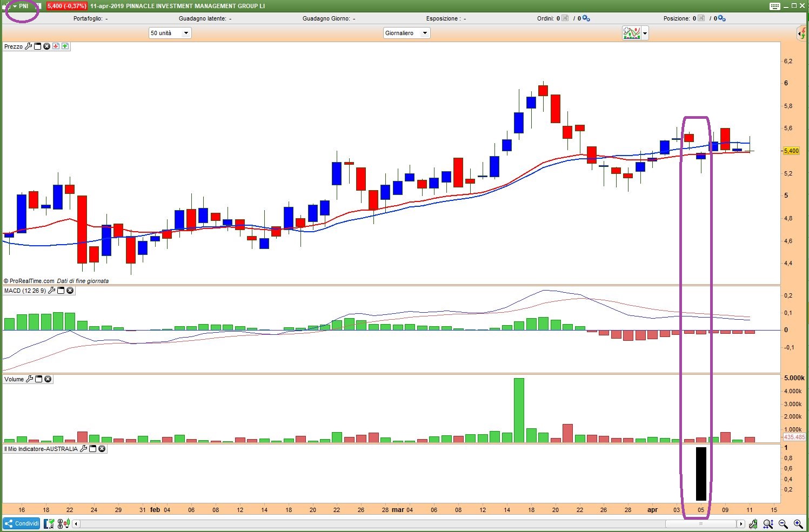
Task: Open MACD indicator settings wrench
Action: coord(52,291)
